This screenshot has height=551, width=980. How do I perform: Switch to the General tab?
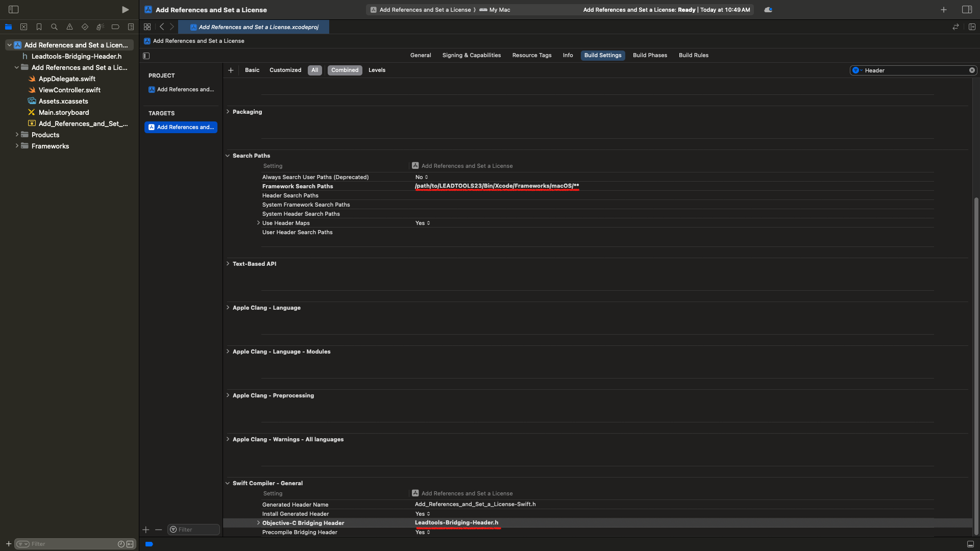coord(421,55)
